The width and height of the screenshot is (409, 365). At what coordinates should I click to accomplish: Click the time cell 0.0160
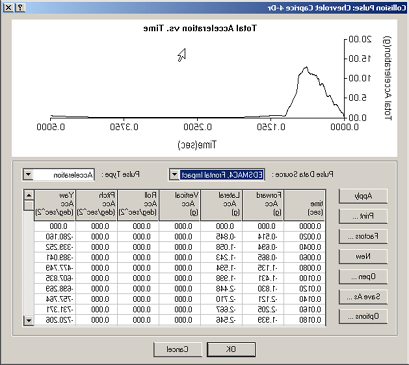click(x=304, y=309)
